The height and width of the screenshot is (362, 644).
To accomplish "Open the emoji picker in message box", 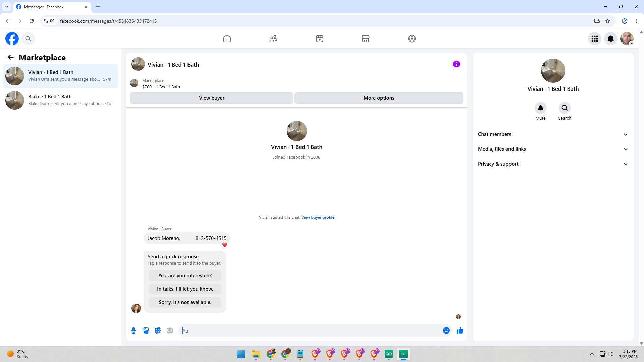I will [446, 330].
